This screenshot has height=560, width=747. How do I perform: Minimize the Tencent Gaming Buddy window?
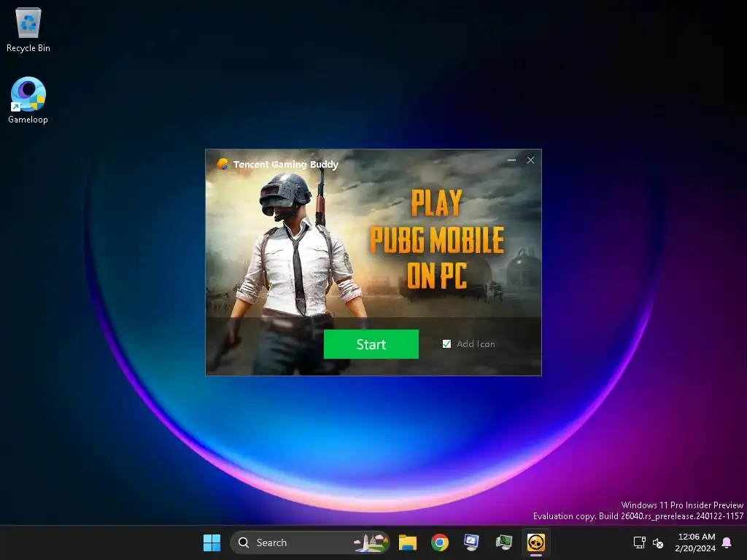point(511,160)
